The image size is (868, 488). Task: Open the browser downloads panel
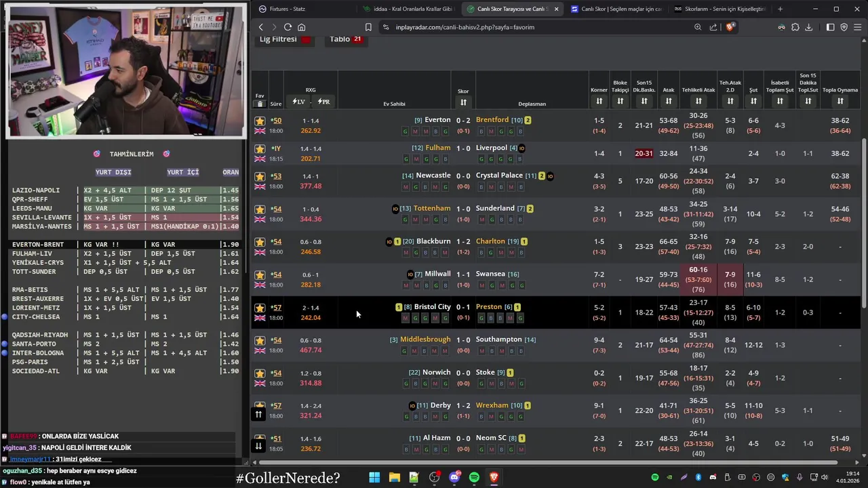pyautogui.click(x=808, y=27)
